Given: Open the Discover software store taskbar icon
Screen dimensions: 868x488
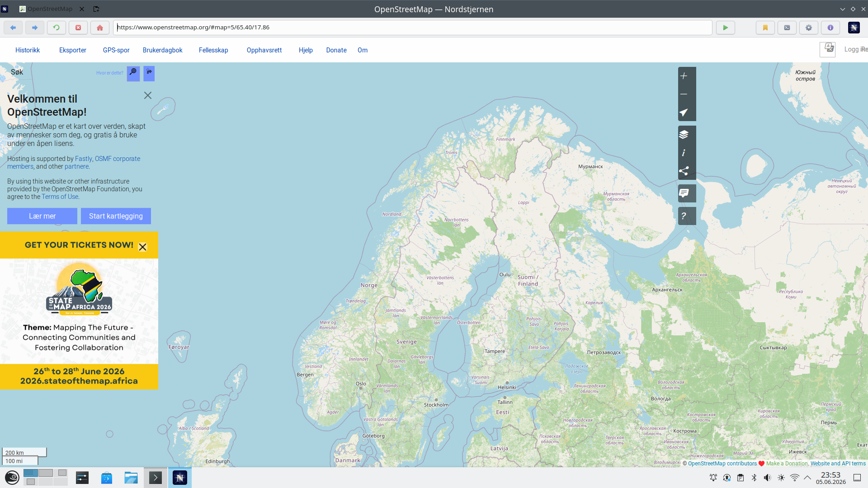Looking at the screenshot, I should (107, 478).
